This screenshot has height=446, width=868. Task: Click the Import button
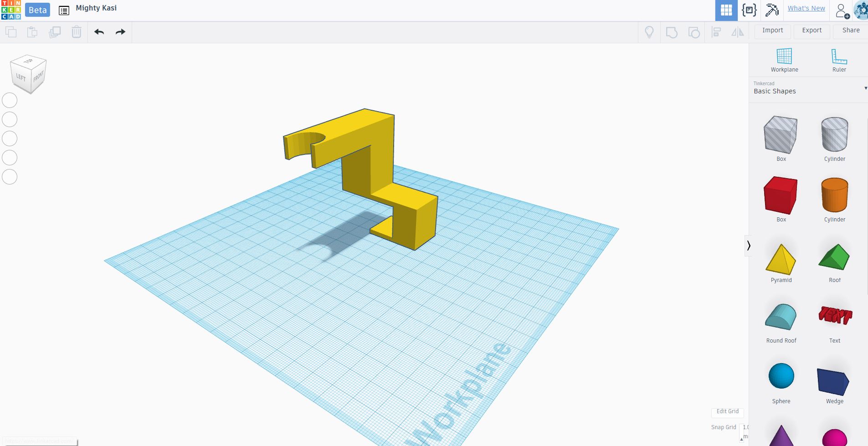(772, 30)
